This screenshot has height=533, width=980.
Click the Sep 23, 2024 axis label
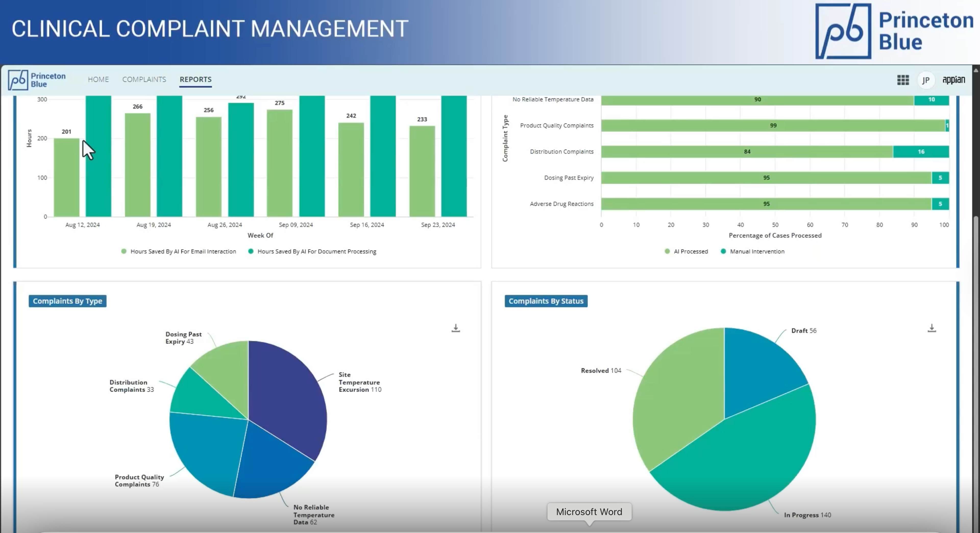(438, 225)
